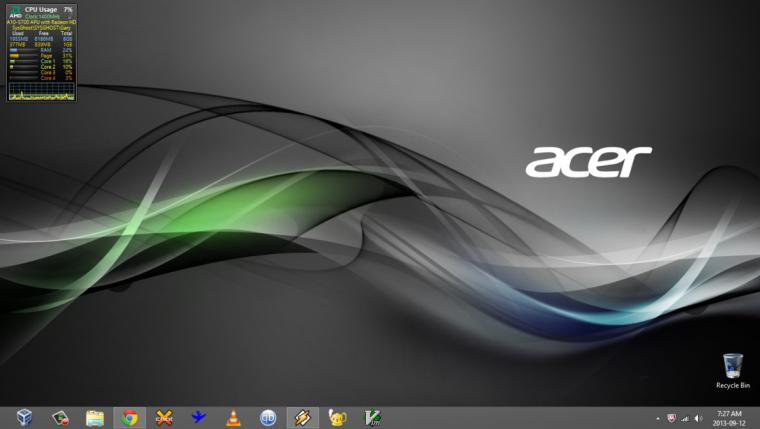Click the Core 4 label in gadget
This screenshot has height=429, width=760.
point(48,78)
